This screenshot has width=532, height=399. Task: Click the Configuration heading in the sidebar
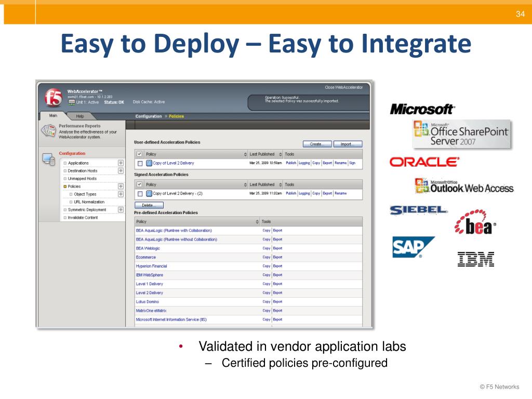(72, 153)
